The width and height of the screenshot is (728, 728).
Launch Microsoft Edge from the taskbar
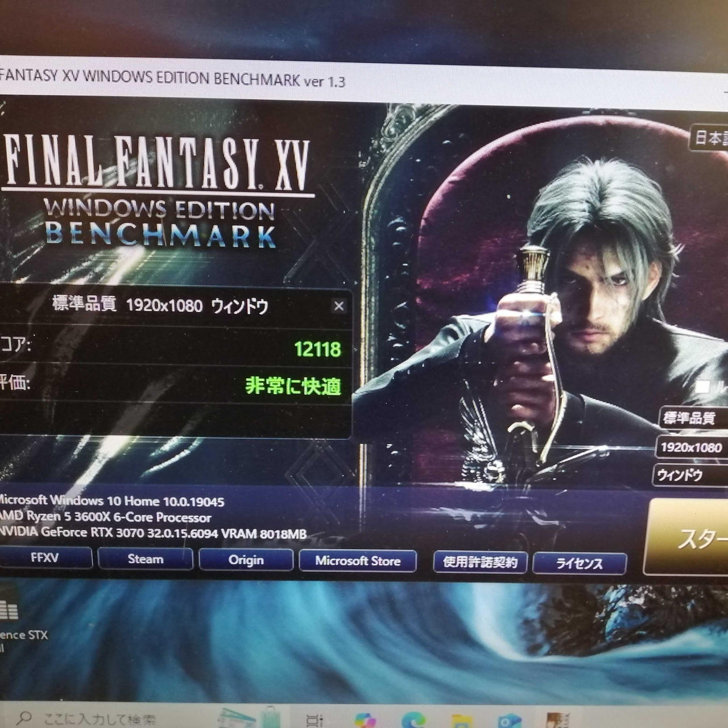pyautogui.click(x=413, y=720)
